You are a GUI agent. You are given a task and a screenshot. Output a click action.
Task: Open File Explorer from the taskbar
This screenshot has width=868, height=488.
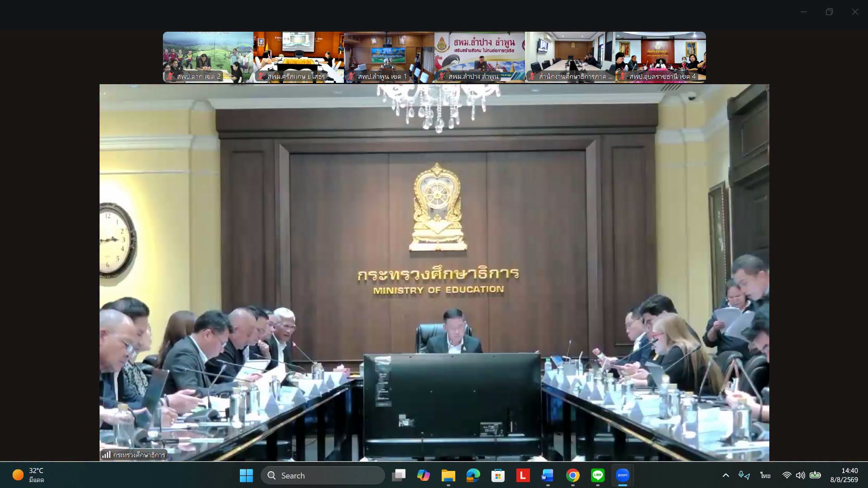pyautogui.click(x=448, y=475)
